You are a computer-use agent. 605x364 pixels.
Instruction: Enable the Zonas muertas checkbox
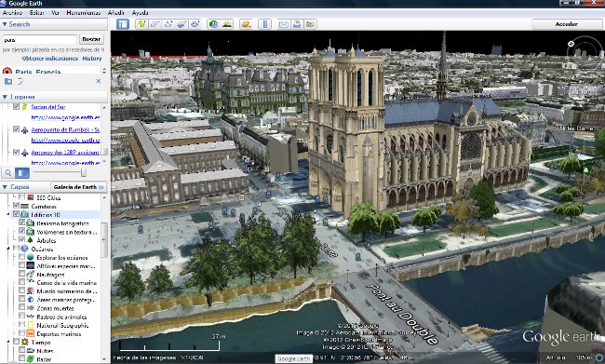pyautogui.click(x=22, y=308)
